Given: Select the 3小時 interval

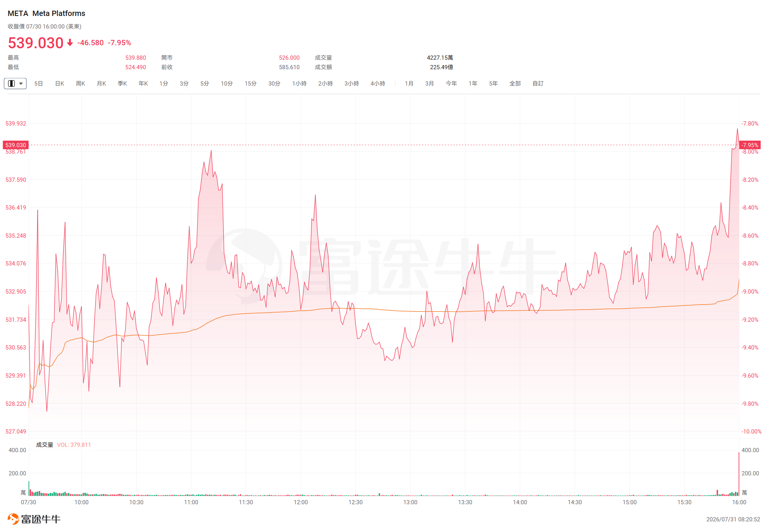Looking at the screenshot, I should click(x=352, y=83).
